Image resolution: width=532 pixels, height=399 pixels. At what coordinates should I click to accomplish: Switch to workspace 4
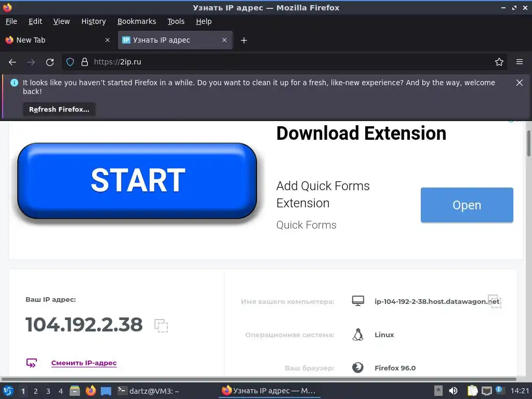point(60,391)
